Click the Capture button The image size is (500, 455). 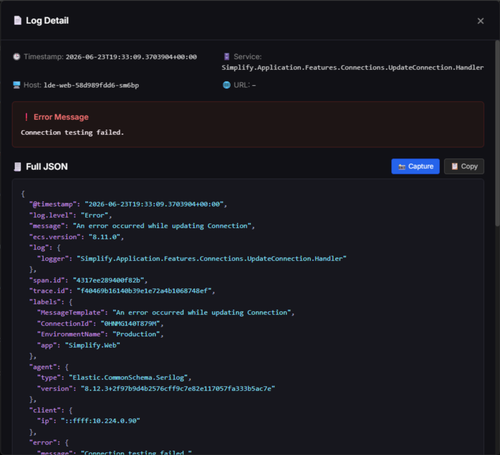point(415,166)
